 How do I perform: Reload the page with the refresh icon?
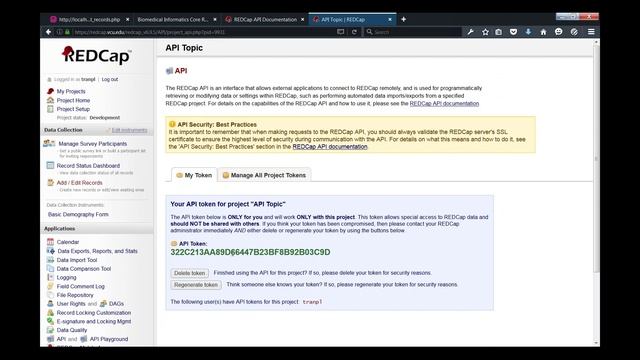(354, 32)
